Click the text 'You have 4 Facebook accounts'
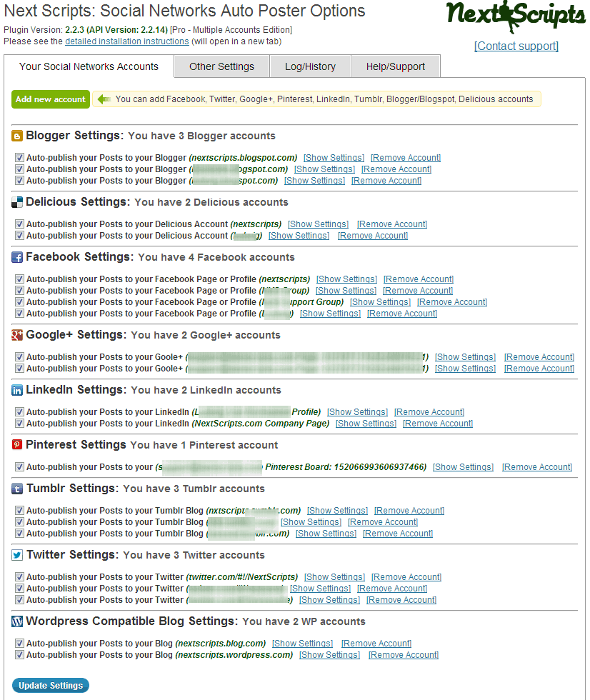 point(216,258)
